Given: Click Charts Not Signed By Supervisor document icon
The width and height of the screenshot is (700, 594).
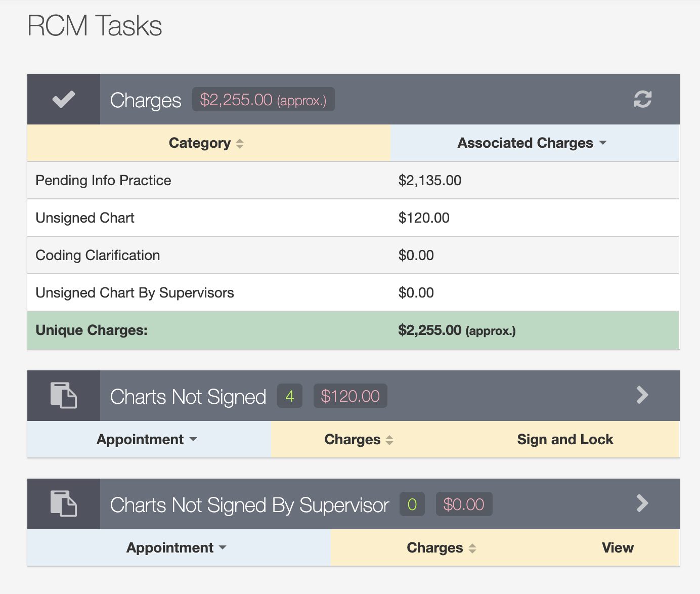Looking at the screenshot, I should [64, 503].
